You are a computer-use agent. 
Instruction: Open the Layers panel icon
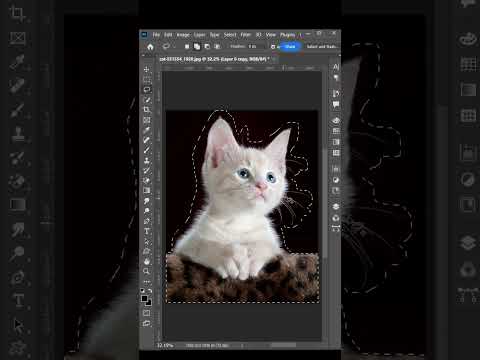336,207
